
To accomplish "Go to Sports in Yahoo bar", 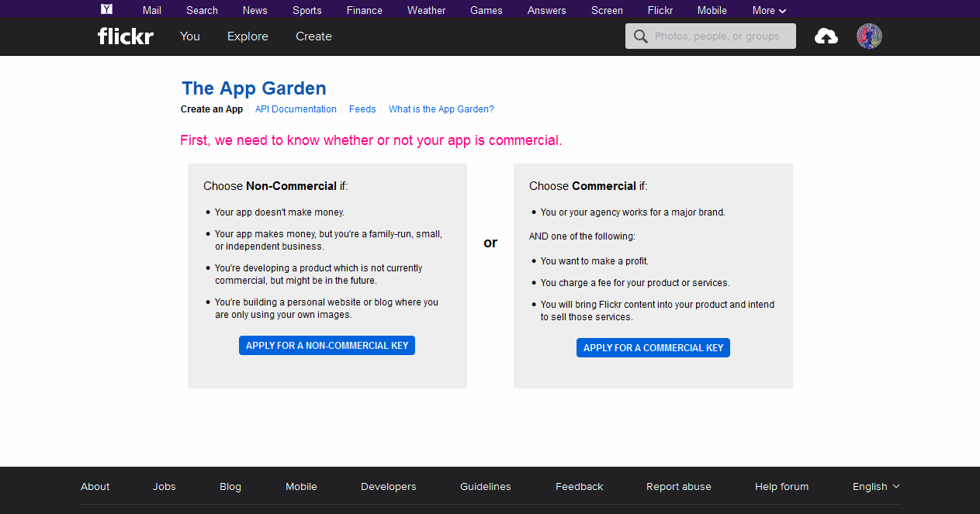I will [x=307, y=10].
